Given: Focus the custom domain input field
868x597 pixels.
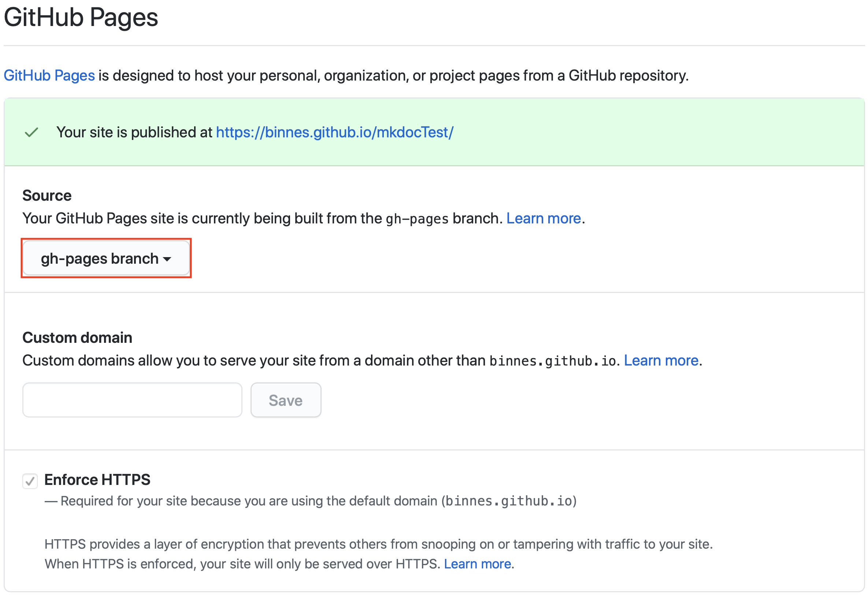Looking at the screenshot, I should pyautogui.click(x=132, y=400).
